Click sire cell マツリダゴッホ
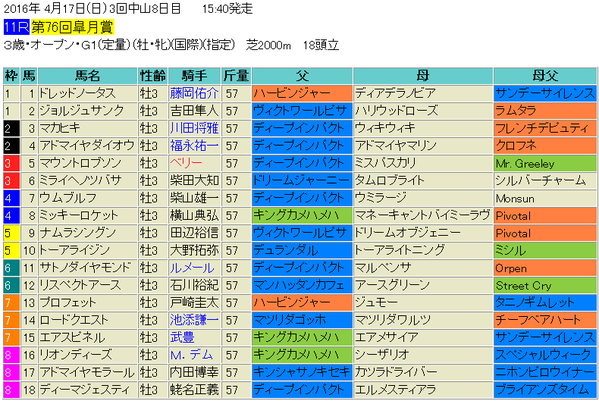This screenshot has height=401, width=599. coord(302,320)
